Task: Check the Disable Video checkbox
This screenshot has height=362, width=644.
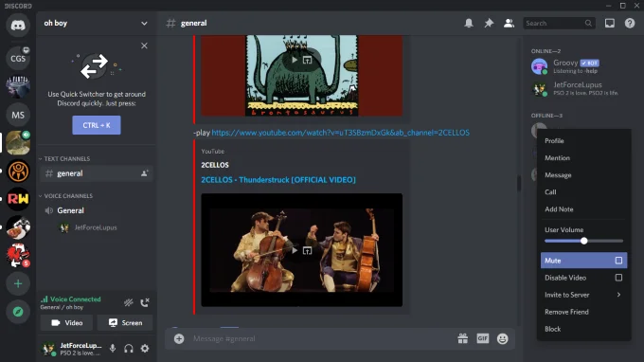Action: (618, 278)
